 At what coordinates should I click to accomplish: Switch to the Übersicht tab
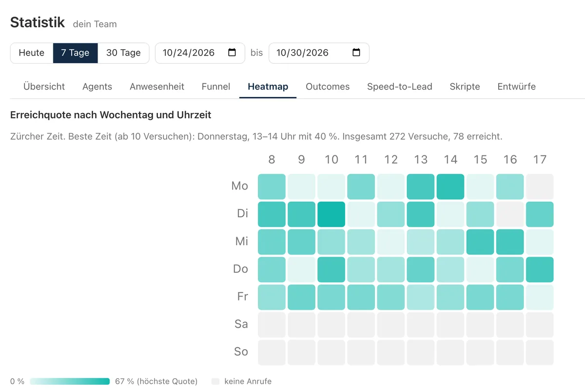click(44, 87)
